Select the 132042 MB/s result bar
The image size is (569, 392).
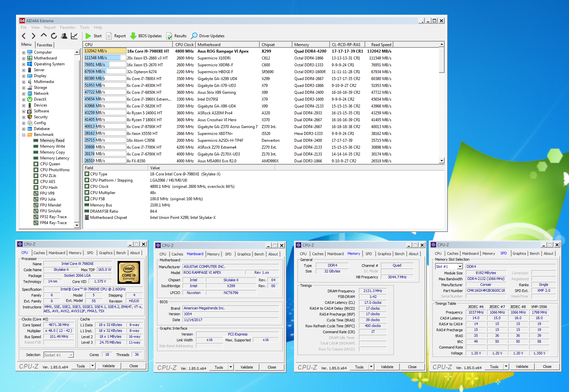[x=105, y=51]
